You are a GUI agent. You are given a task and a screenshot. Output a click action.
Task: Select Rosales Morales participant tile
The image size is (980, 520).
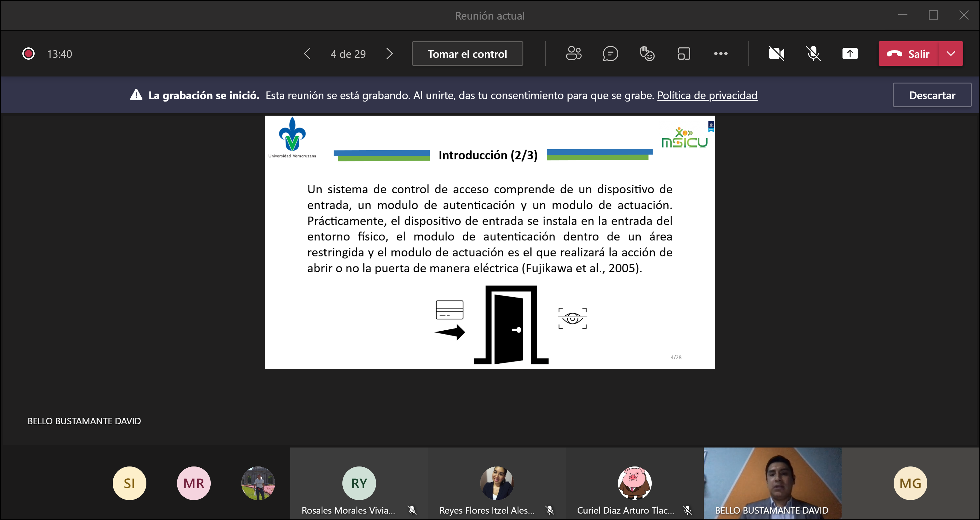pos(359,483)
